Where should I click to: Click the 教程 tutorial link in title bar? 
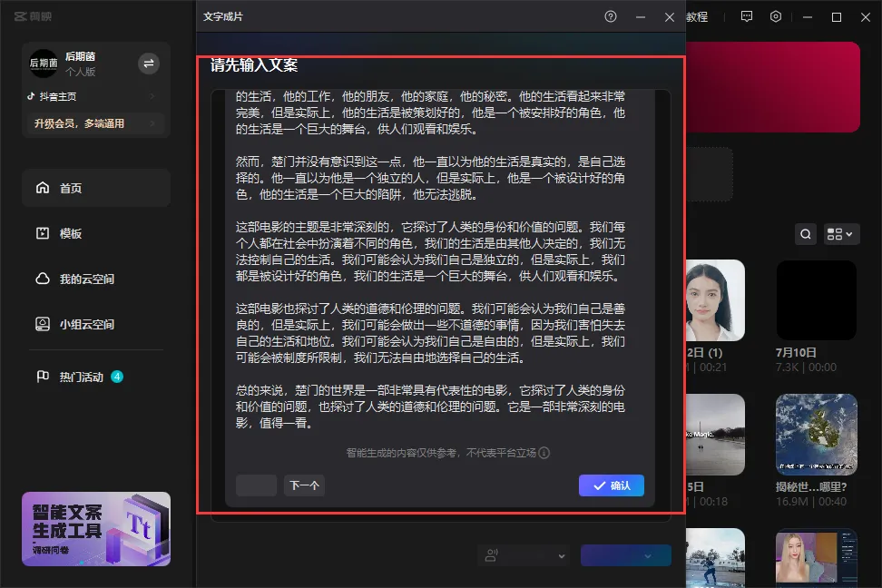point(698,17)
